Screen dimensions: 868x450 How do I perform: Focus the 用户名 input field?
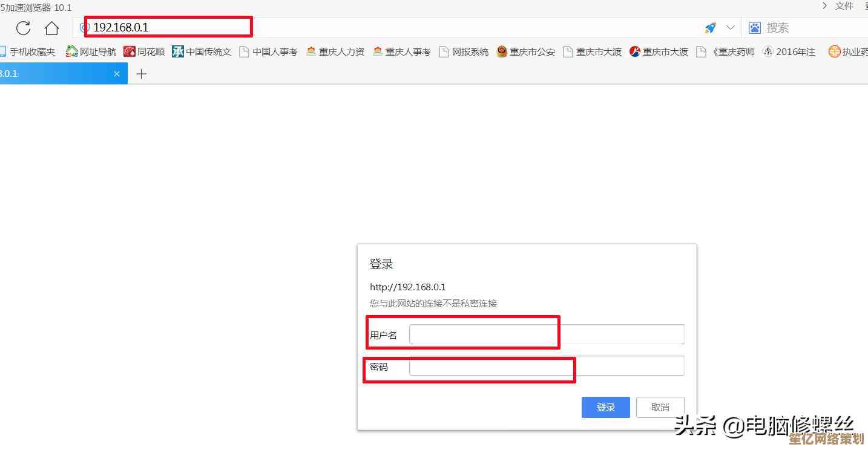click(546, 334)
